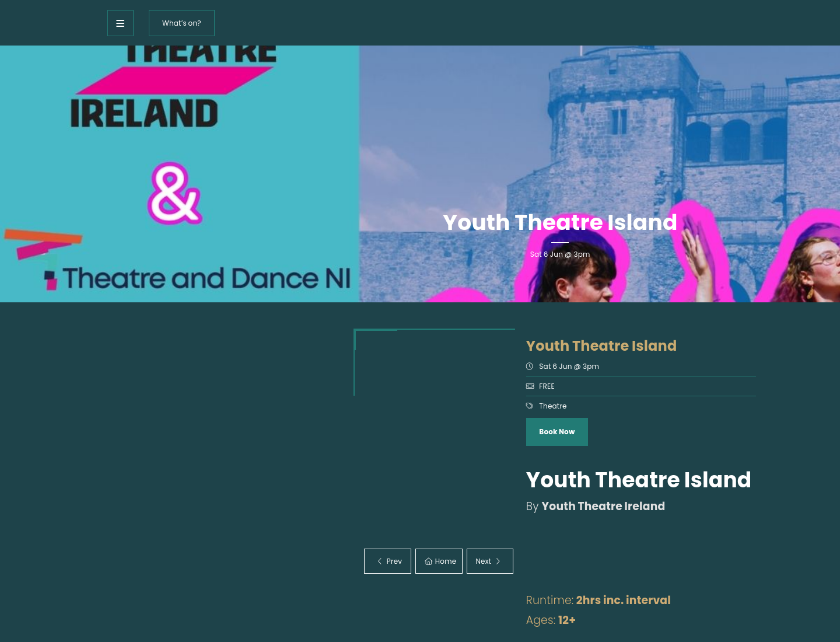840x642 pixels.
Task: Click the Ages 12+ text
Action: [551, 620]
